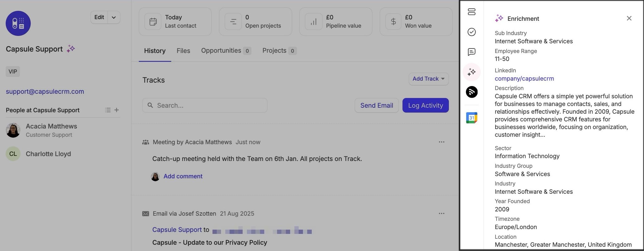Switch to the Files tab

pyautogui.click(x=183, y=51)
